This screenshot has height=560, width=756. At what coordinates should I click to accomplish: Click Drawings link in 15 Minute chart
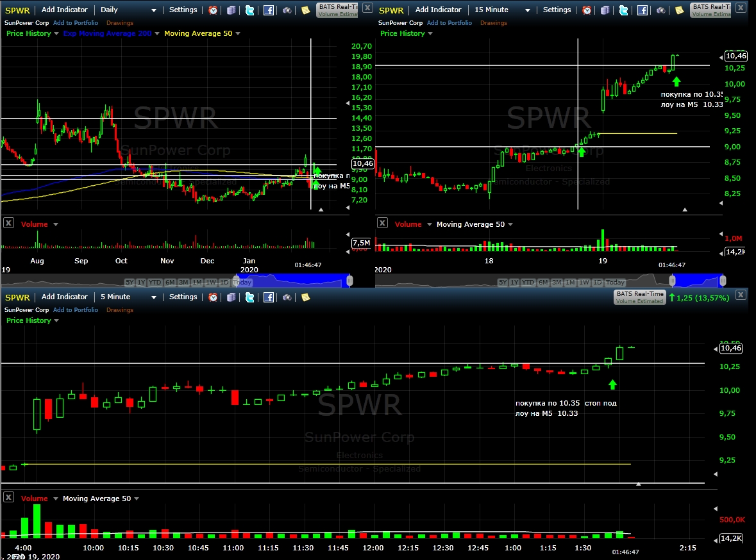(494, 22)
